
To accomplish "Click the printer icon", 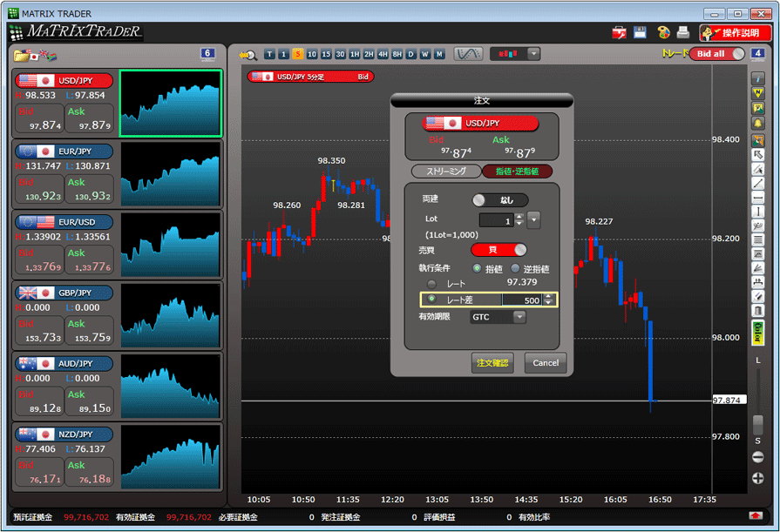I will click(x=683, y=32).
